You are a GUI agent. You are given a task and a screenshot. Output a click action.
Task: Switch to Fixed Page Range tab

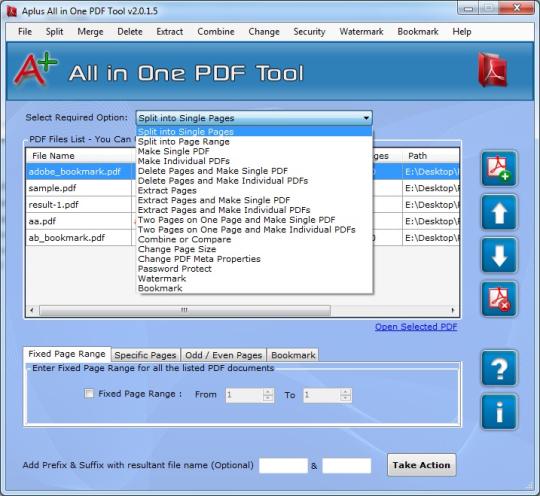(x=67, y=354)
